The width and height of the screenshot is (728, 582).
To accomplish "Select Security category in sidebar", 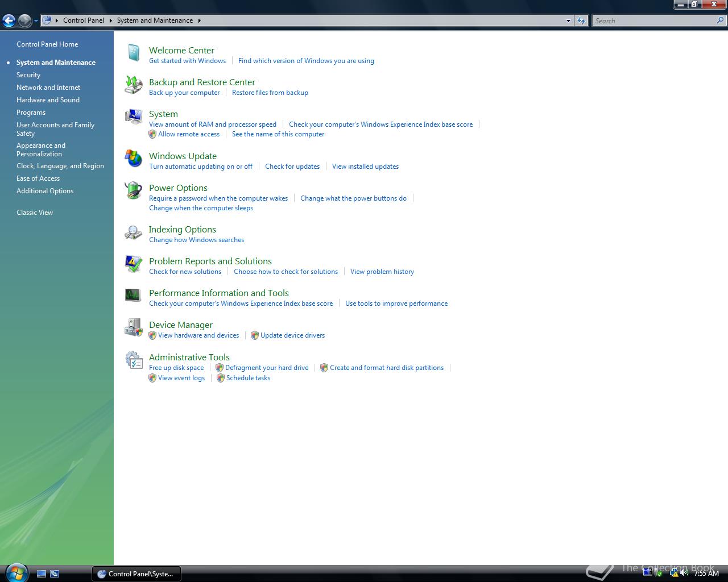I will click(28, 75).
